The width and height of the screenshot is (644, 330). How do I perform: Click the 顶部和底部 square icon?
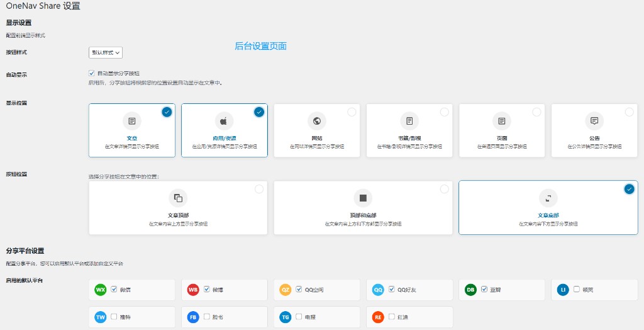point(363,198)
